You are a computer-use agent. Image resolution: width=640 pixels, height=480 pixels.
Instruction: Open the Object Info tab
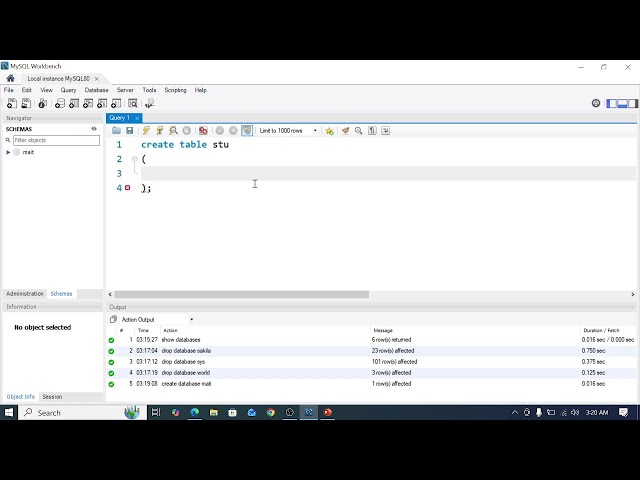coord(20,397)
